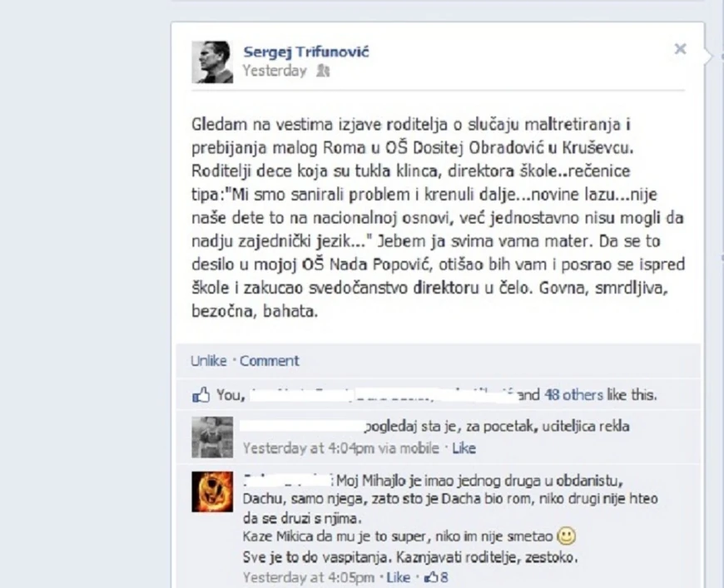This screenshot has height=588, width=724.
Task: Close the post with the X button
Action: 680,49
